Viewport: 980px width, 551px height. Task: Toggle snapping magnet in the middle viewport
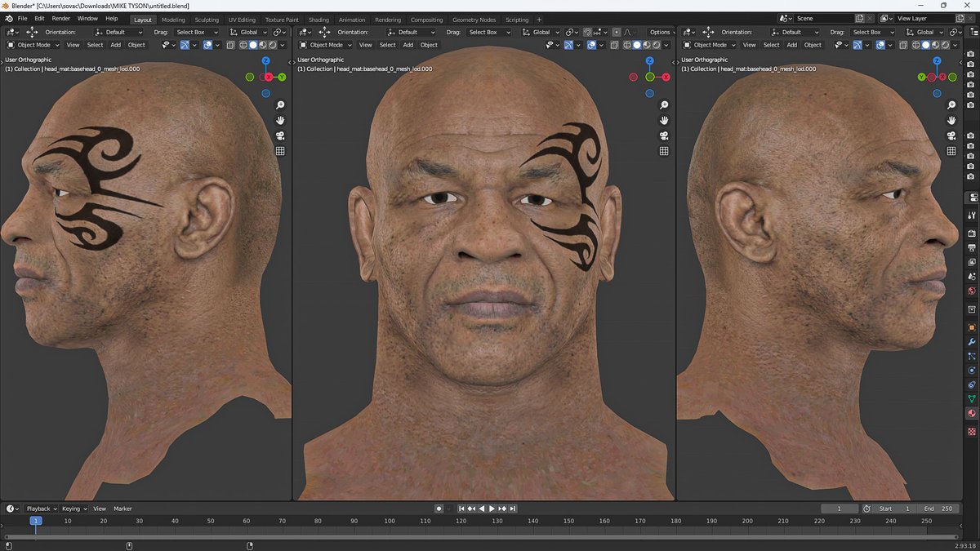pos(589,32)
